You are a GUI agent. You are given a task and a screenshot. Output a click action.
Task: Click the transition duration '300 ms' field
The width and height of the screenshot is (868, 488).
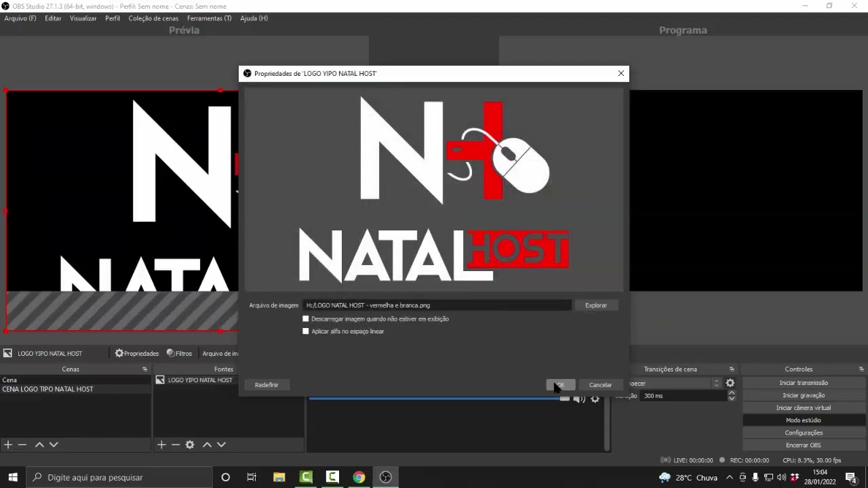coord(683,396)
